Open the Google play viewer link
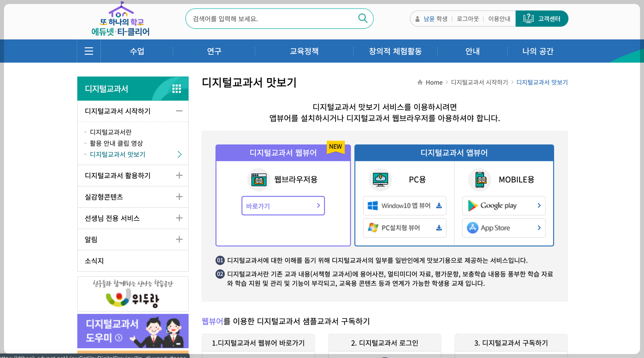644x358 pixels. click(504, 206)
